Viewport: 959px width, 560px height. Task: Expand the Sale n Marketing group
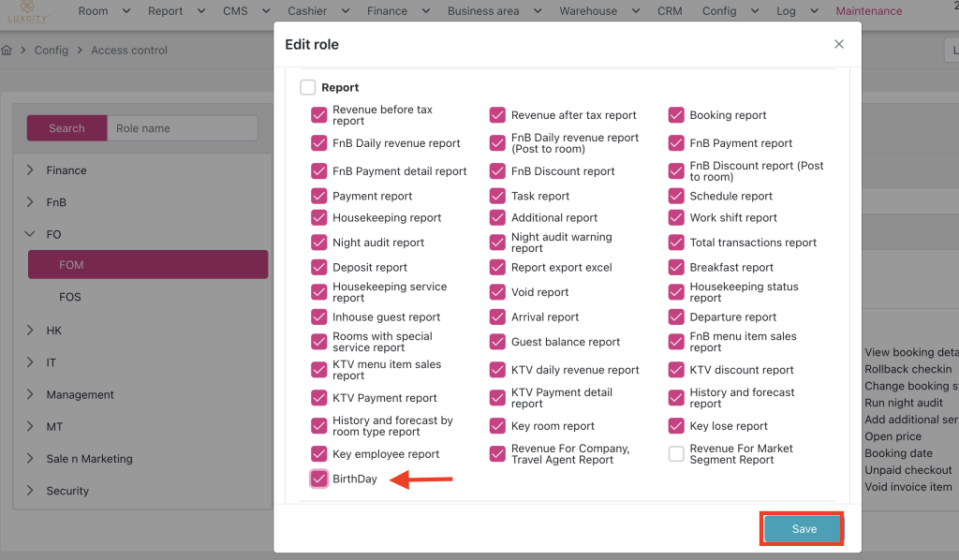(31, 459)
